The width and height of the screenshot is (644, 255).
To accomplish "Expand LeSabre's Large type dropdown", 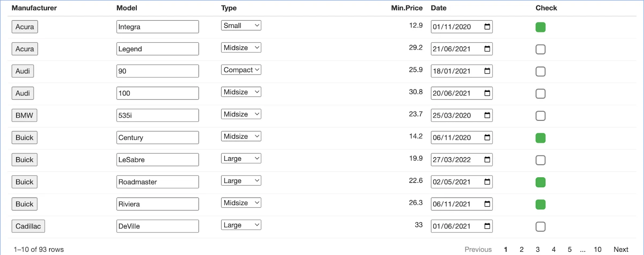I will tap(241, 159).
